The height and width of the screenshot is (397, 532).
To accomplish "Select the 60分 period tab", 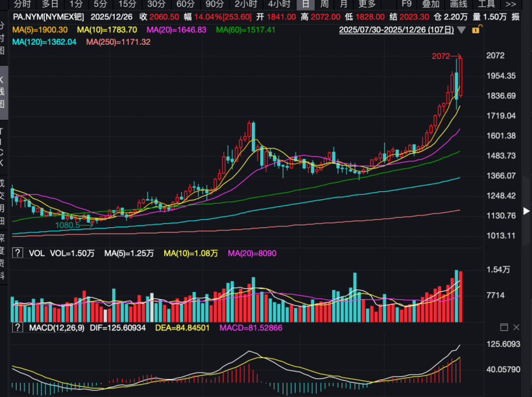I will pos(185,4).
